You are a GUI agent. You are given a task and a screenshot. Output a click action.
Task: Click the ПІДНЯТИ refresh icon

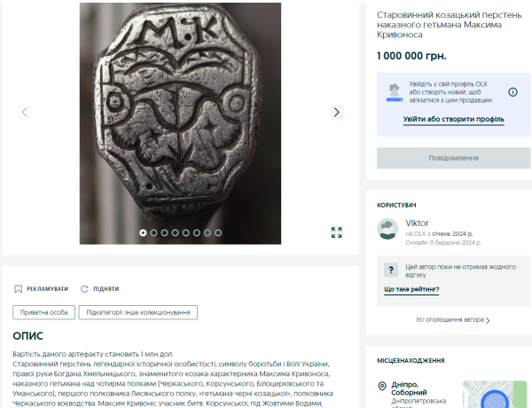(85, 289)
